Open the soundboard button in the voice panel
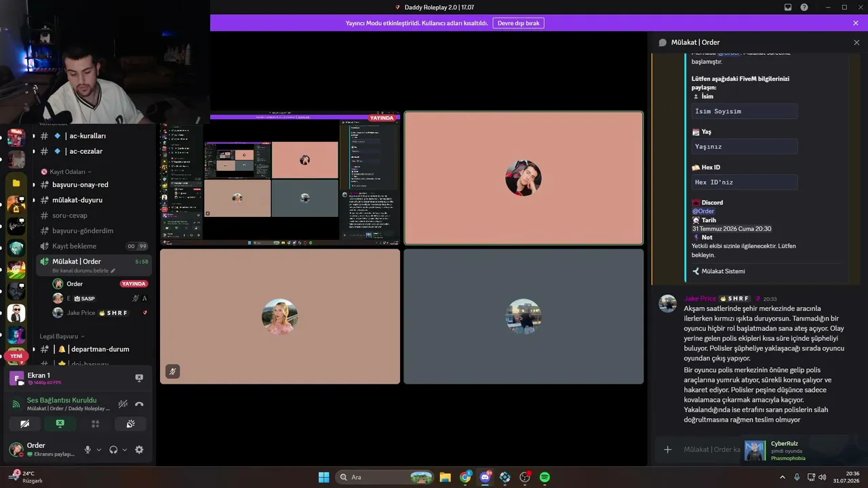Viewport: 868px width, 488px height. (130, 424)
